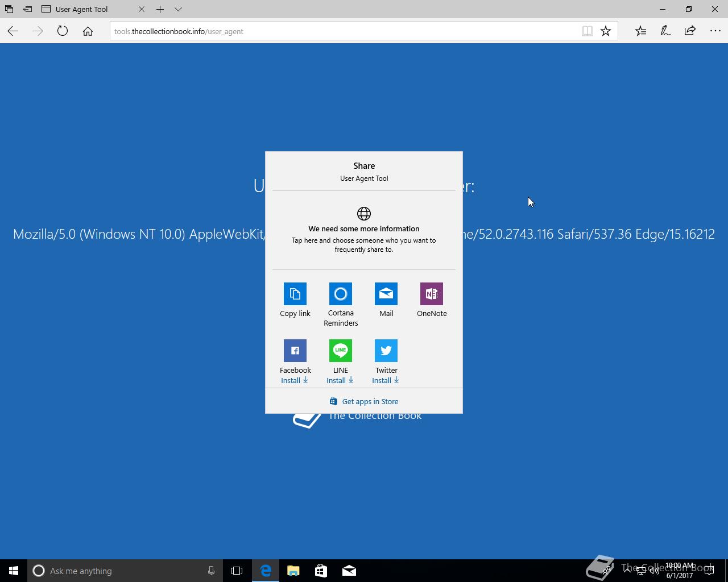
Task: Click the Share toolbar icon
Action: click(x=690, y=31)
